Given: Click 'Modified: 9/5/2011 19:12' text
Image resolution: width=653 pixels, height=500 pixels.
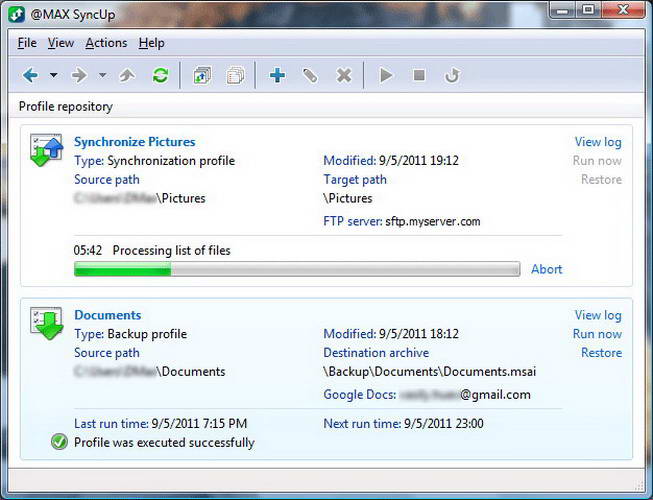Looking at the screenshot, I should click(x=391, y=161).
